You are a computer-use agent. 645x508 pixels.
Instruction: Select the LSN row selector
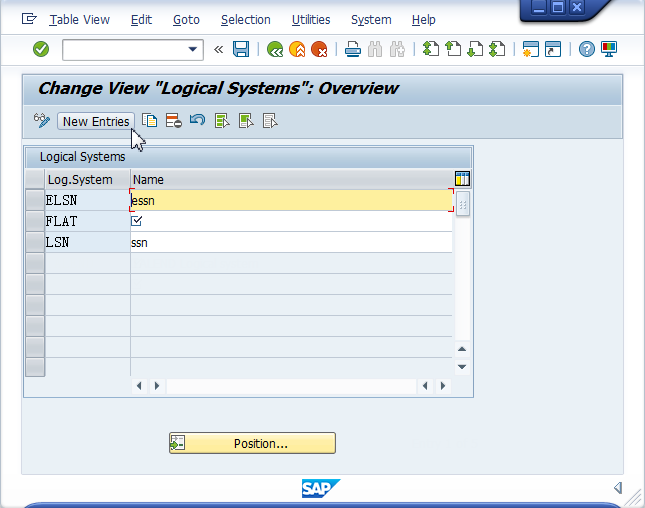click(35, 242)
